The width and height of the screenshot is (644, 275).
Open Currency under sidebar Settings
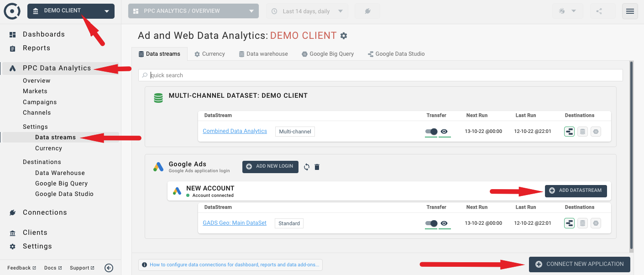(48, 148)
